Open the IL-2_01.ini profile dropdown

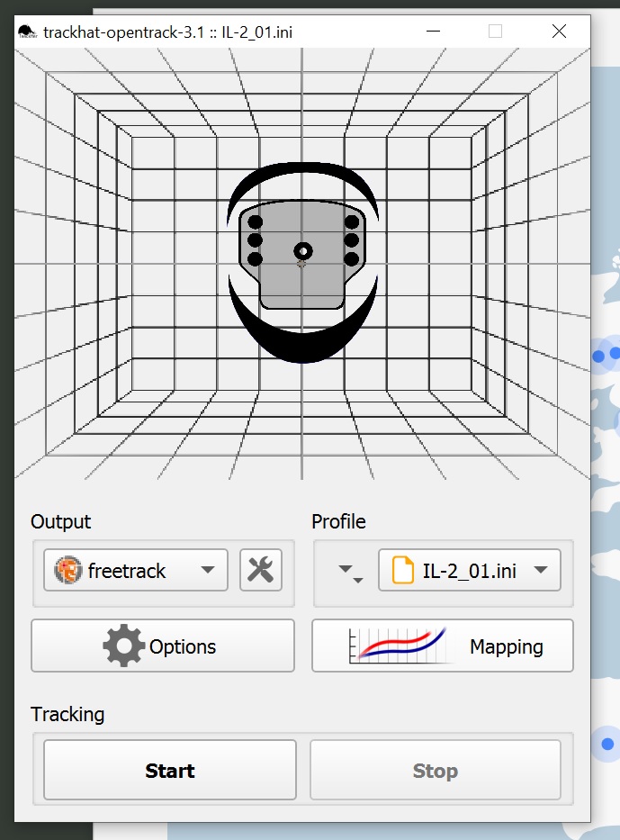(x=470, y=570)
